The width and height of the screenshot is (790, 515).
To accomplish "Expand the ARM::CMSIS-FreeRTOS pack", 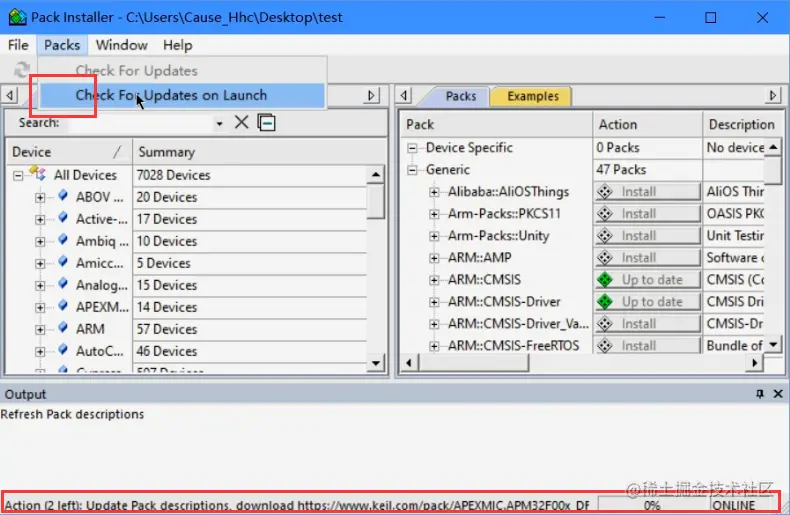I will coord(434,346).
